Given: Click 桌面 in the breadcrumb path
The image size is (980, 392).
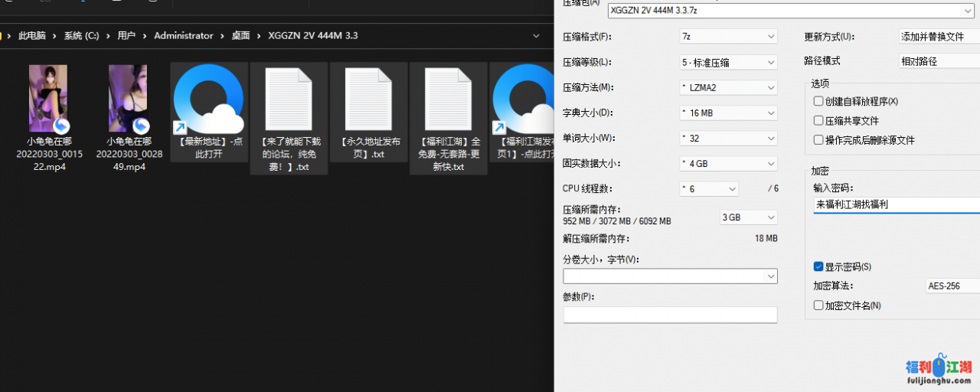Looking at the screenshot, I should pyautogui.click(x=240, y=36).
